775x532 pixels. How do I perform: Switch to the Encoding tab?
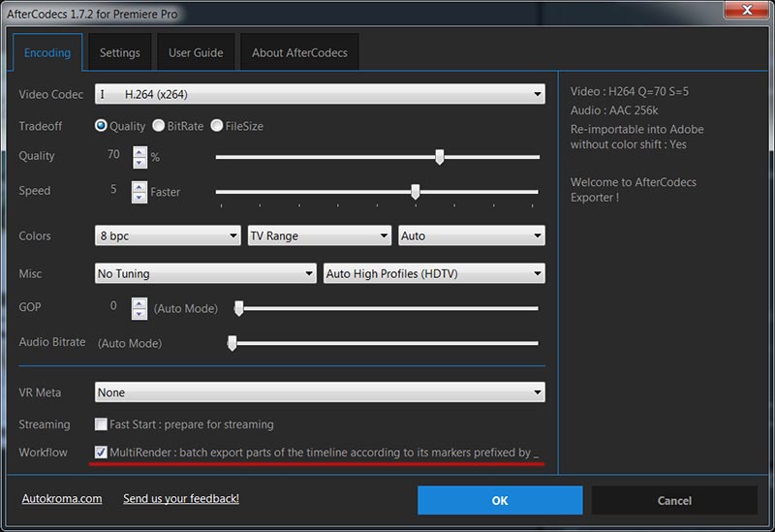coord(47,52)
